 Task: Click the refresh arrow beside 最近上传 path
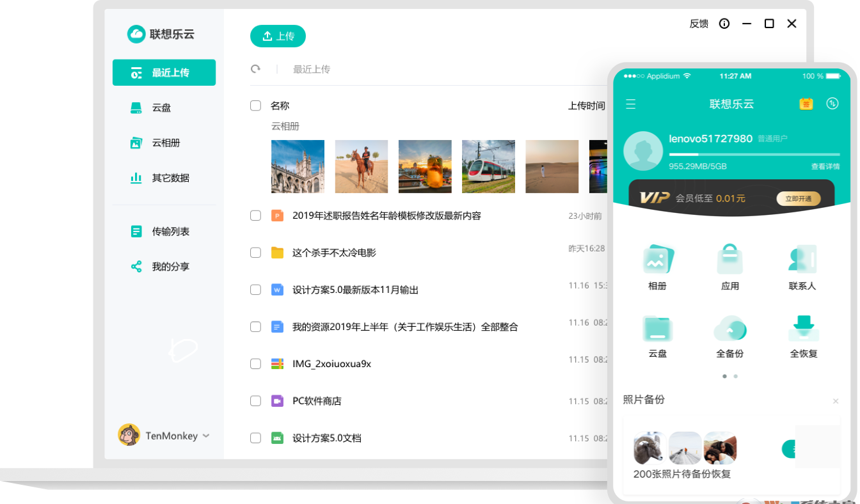[255, 69]
